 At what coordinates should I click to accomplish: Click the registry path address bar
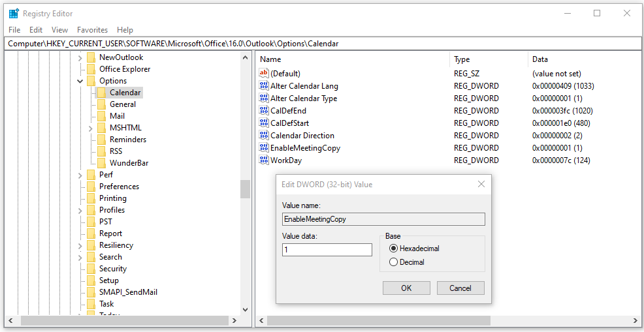coord(322,44)
